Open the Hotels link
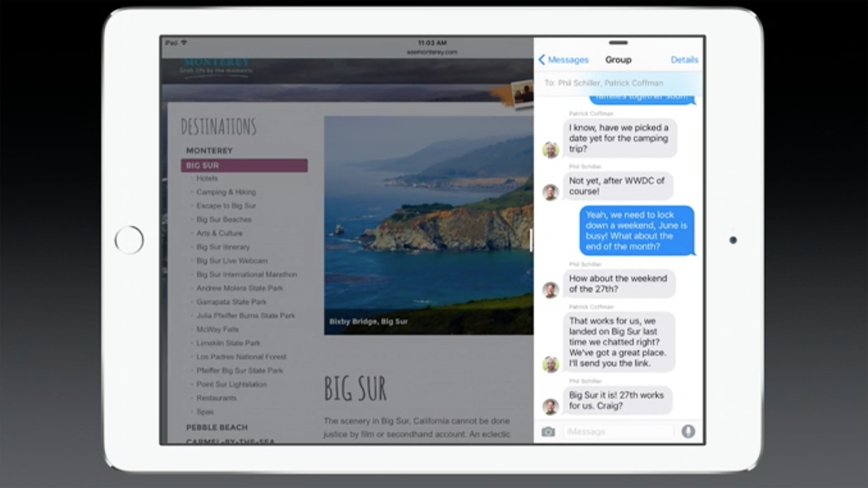The width and height of the screenshot is (868, 488). 207,178
